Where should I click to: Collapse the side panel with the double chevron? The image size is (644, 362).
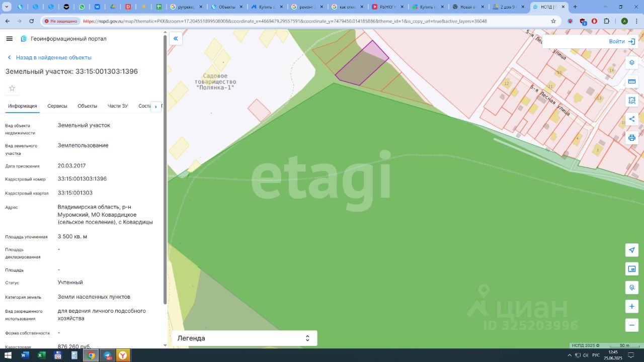pyautogui.click(x=176, y=38)
